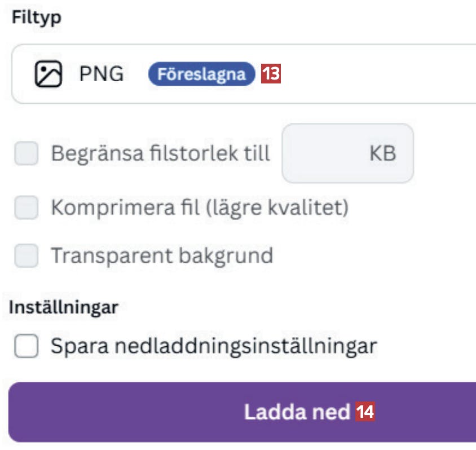Tick the Komprimera fil checkbox
The height and width of the screenshot is (450, 476).
[x=27, y=208]
